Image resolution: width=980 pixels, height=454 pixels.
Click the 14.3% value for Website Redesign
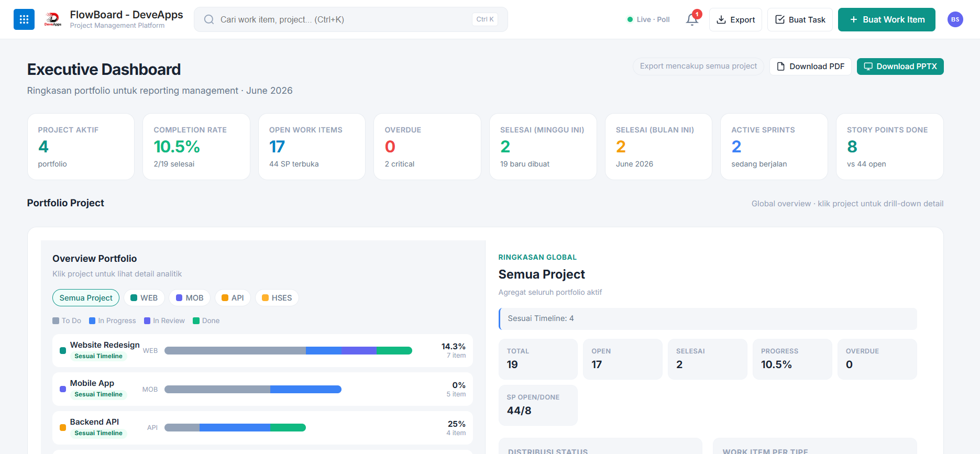click(453, 347)
